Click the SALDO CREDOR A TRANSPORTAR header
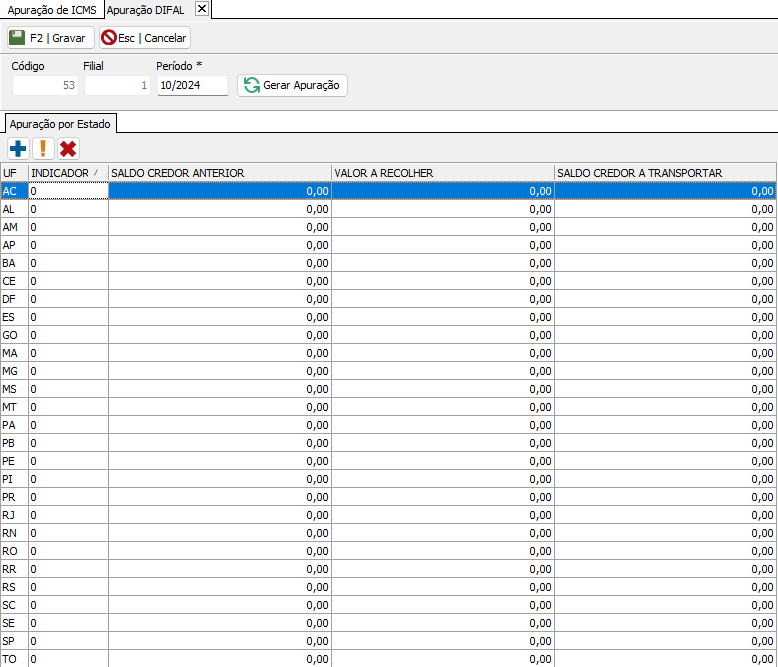The width and height of the screenshot is (778, 667). click(x=665, y=173)
